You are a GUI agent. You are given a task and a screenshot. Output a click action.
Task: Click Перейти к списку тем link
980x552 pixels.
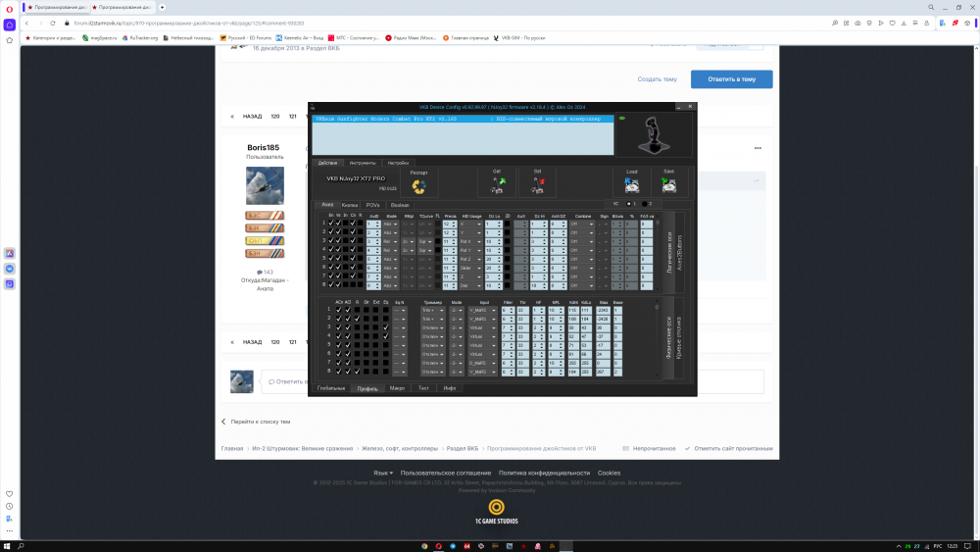[x=256, y=422]
